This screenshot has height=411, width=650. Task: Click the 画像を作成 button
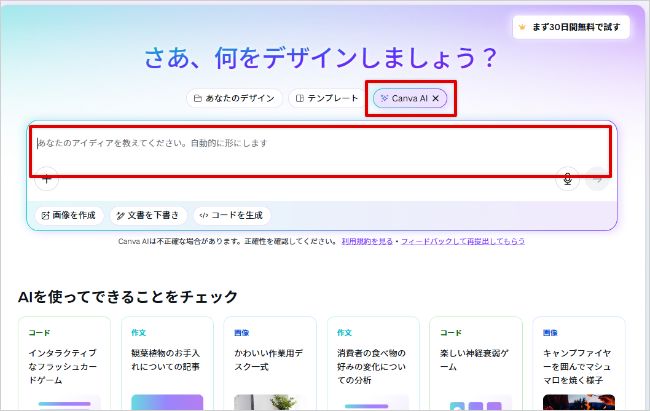click(x=69, y=215)
